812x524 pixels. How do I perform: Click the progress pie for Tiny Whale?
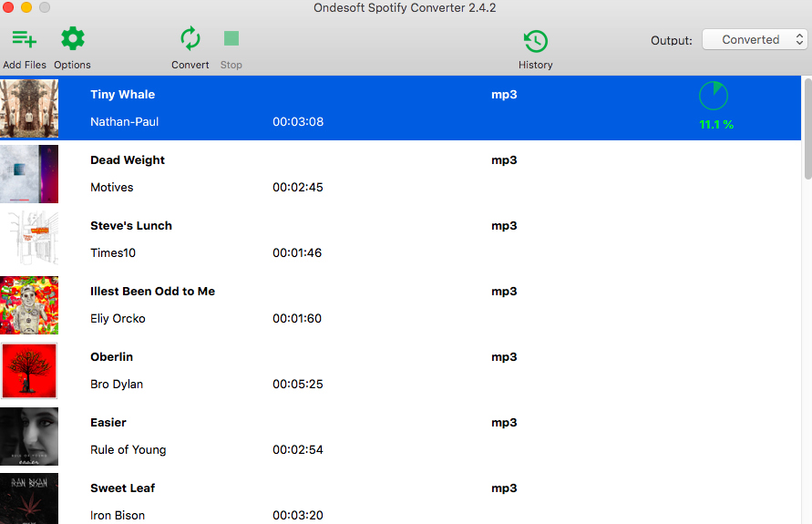(x=713, y=96)
